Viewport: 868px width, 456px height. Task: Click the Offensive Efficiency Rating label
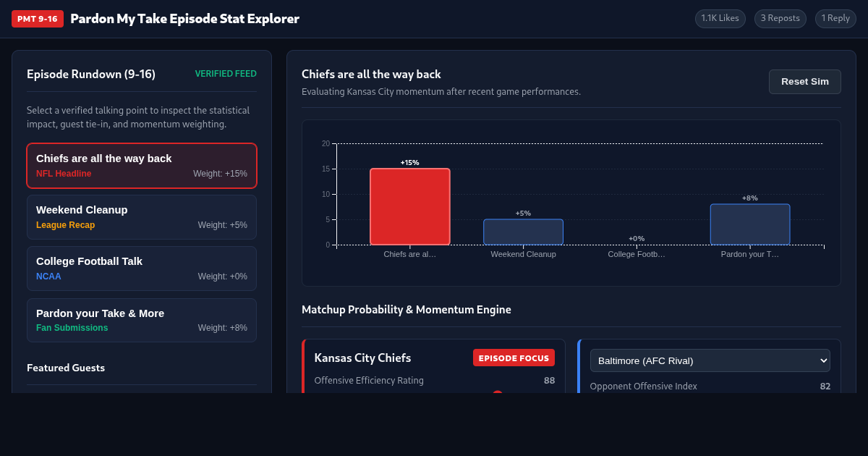pyautogui.click(x=369, y=381)
